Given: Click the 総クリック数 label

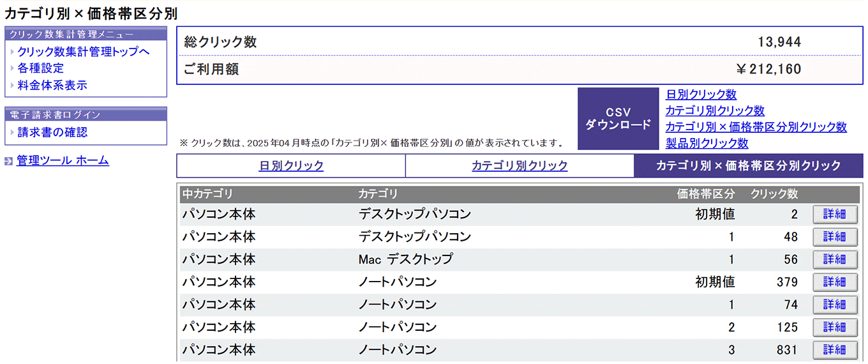Looking at the screenshot, I should [220, 42].
